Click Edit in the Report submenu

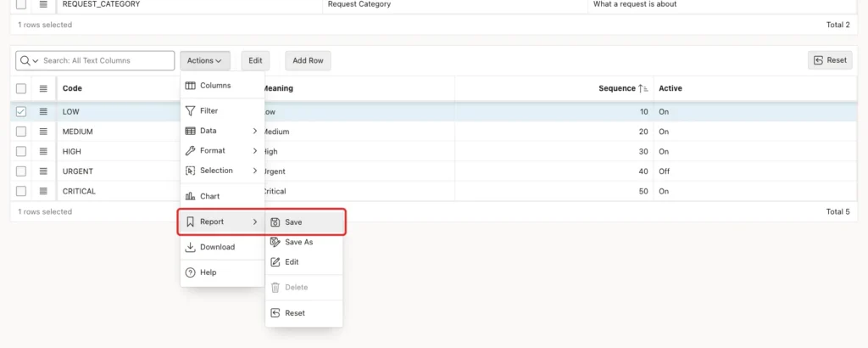pos(304,262)
